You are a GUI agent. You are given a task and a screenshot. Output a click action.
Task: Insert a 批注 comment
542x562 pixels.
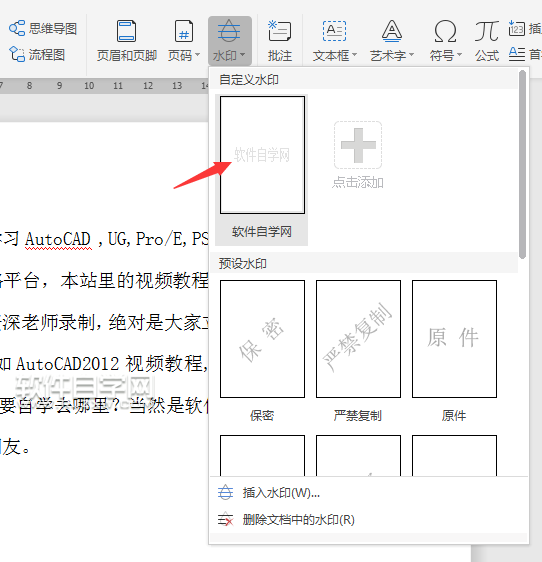pos(280,41)
